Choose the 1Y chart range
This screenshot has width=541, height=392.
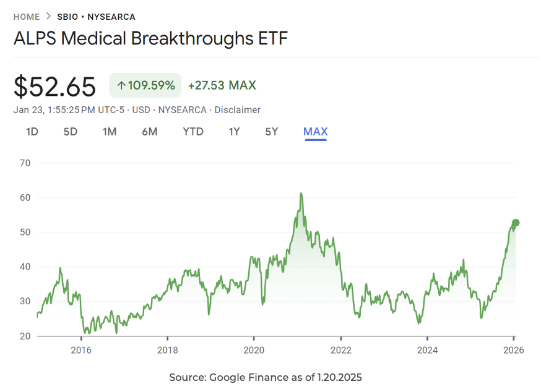pos(235,132)
